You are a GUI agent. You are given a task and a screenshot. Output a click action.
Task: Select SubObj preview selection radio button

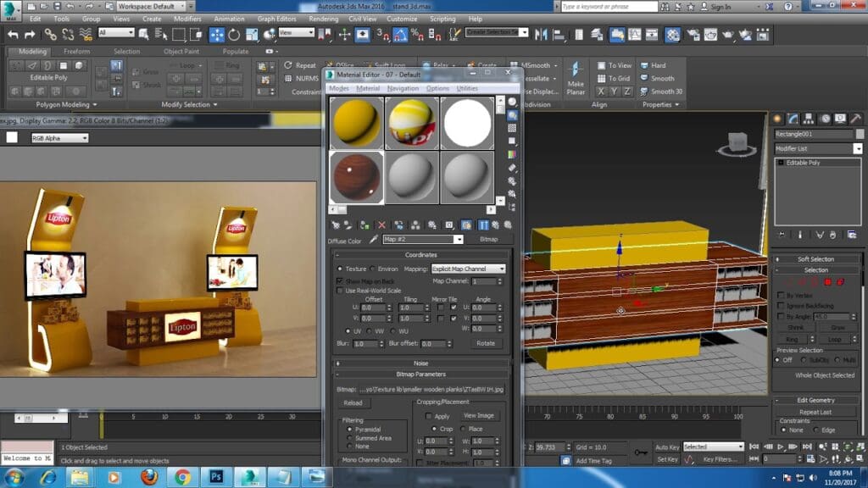pos(804,360)
